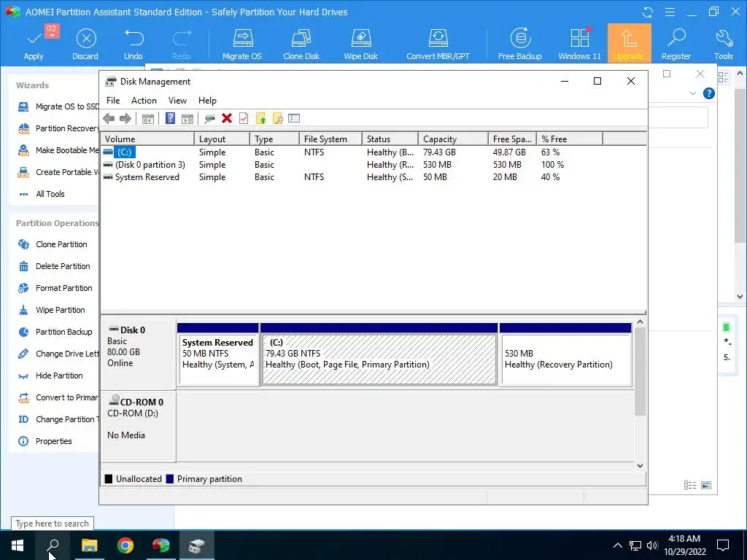This screenshot has width=747, height=560.
Task: Click AOMEI refresh icon in title bar
Action: click(648, 12)
